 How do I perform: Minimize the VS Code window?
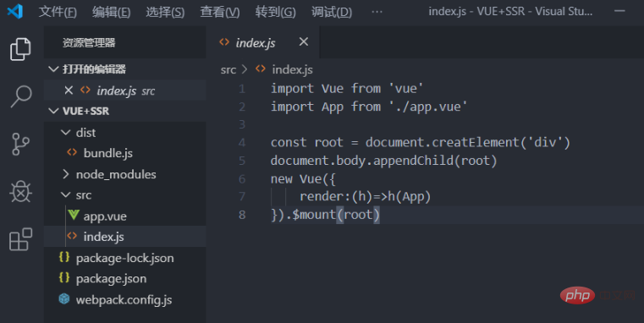[x=619, y=11]
